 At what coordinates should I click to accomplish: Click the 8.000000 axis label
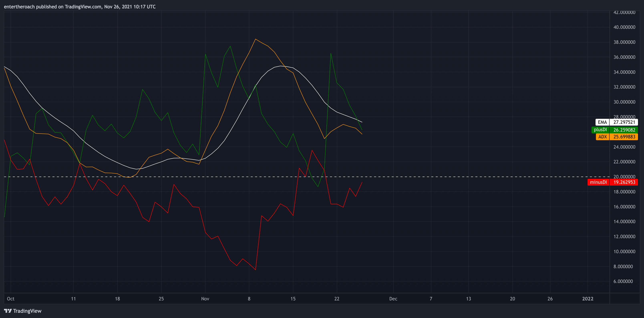click(x=623, y=266)
